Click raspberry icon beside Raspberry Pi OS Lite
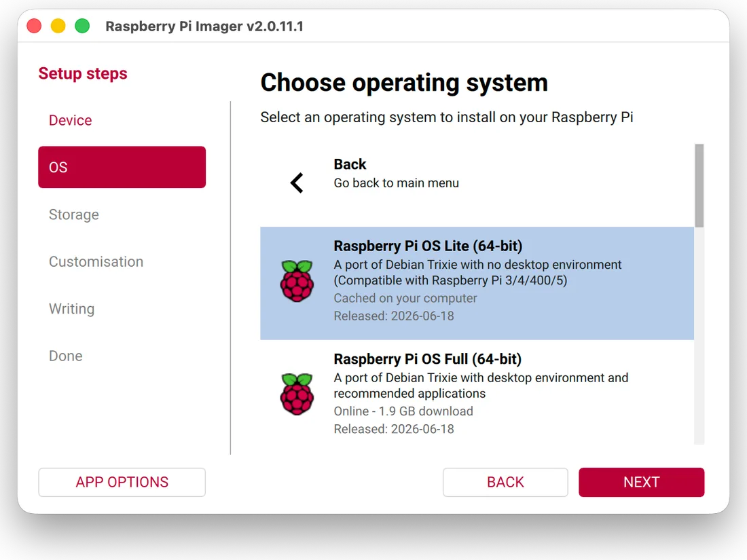Image resolution: width=747 pixels, height=560 pixels. point(297,281)
